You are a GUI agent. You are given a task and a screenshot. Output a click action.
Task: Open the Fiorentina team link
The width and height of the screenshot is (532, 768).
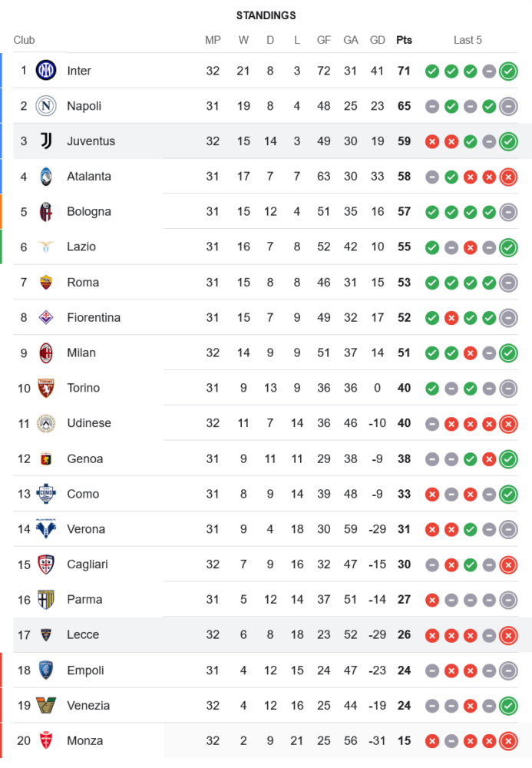point(94,318)
